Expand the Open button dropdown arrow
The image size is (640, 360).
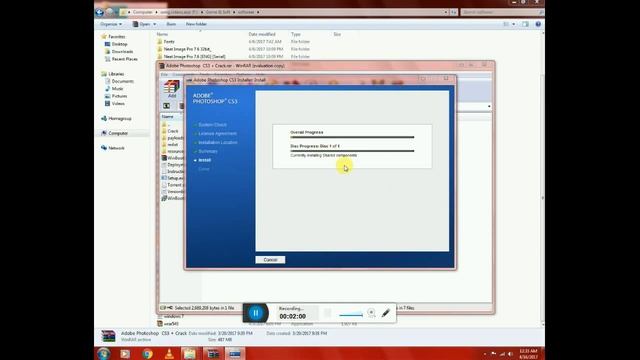point(154,24)
